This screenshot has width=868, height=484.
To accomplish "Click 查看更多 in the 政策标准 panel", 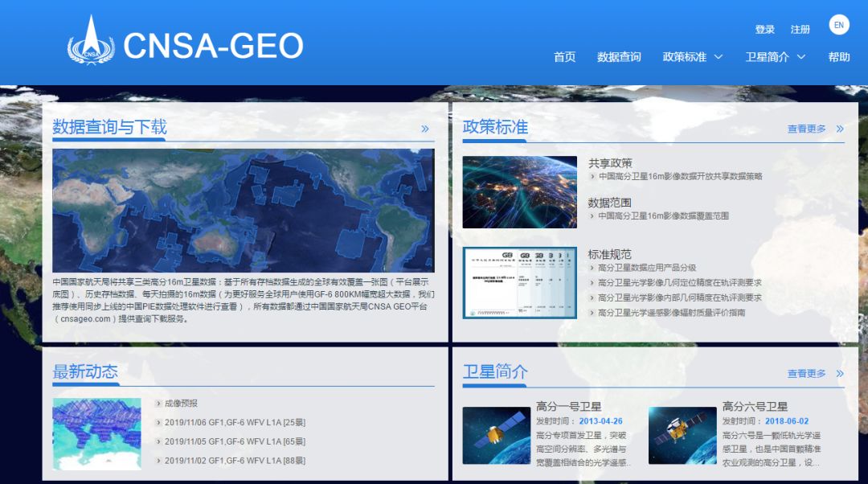I will 806,129.
